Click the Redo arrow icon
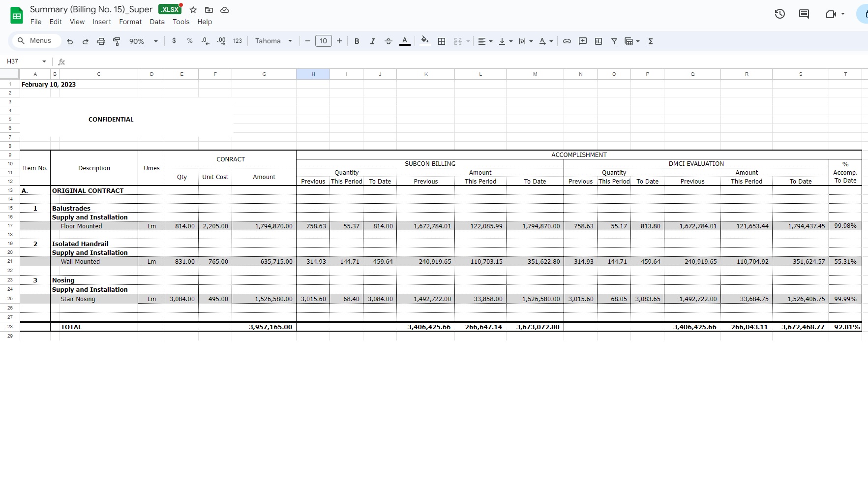Screen dimensions: 868x496 coord(86,41)
